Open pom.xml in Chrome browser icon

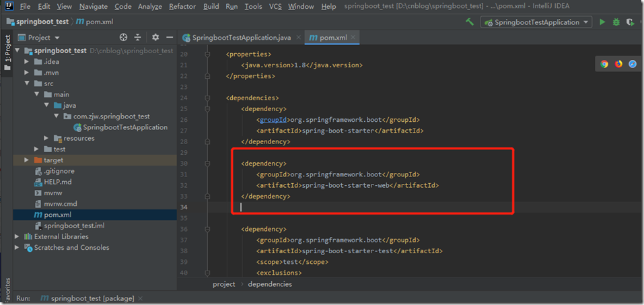(x=604, y=64)
